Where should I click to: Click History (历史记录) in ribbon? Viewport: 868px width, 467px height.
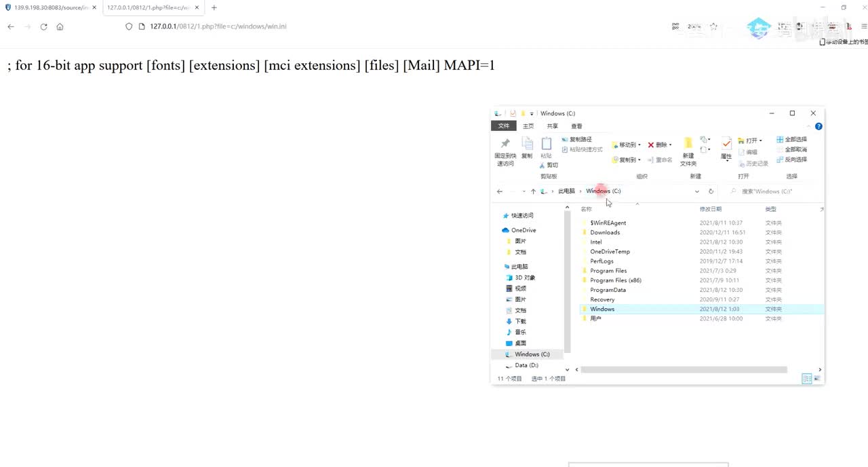click(x=753, y=164)
